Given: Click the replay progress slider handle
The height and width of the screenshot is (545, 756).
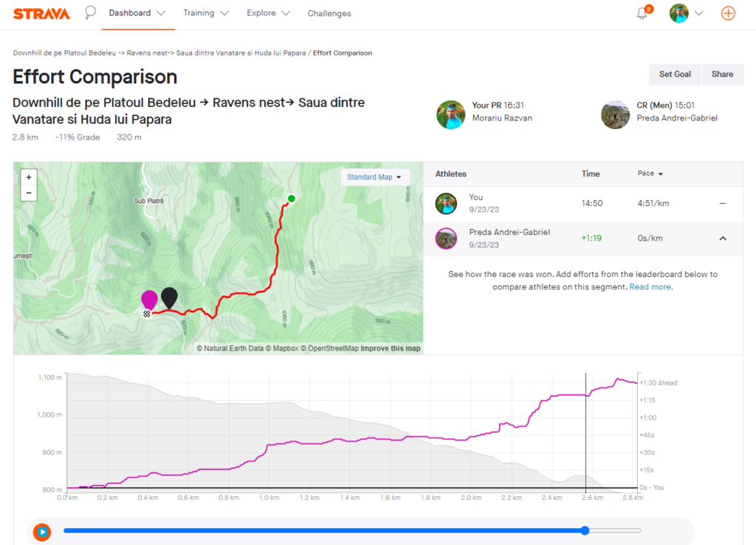Looking at the screenshot, I should point(585,530).
